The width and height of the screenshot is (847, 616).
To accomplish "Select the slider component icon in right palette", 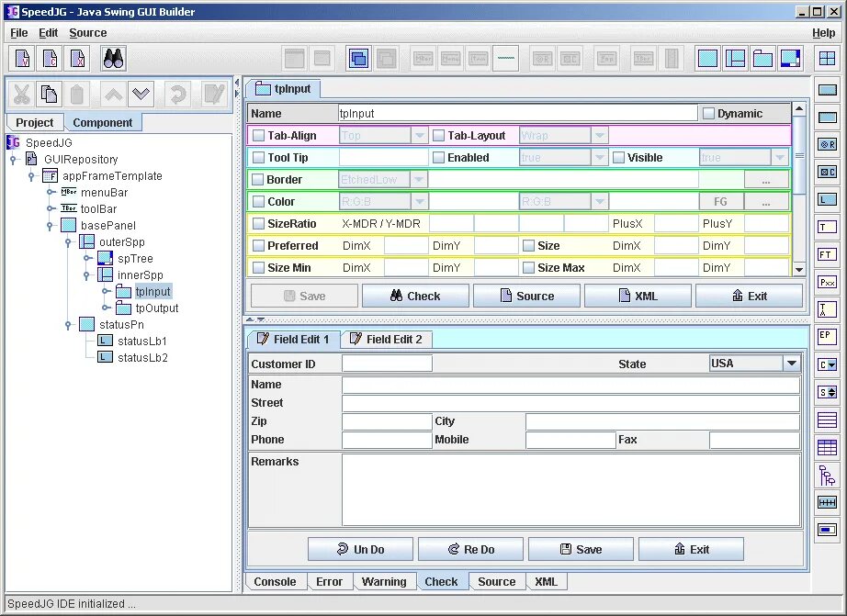I will click(x=827, y=503).
